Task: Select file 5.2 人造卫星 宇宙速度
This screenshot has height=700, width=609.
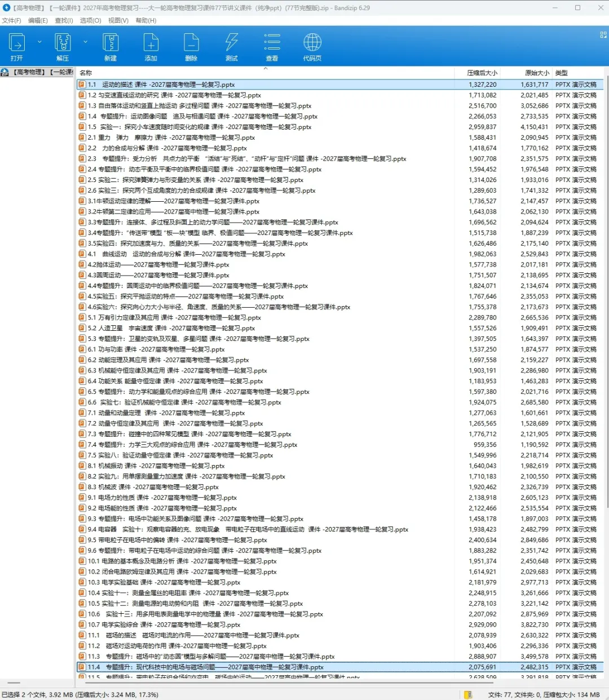Action: (x=340, y=329)
